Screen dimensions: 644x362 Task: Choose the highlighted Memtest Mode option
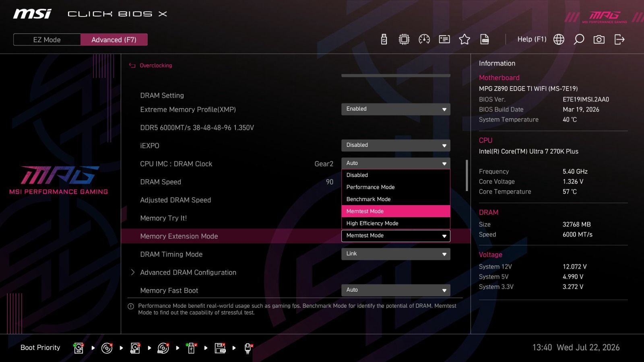pyautogui.click(x=396, y=211)
